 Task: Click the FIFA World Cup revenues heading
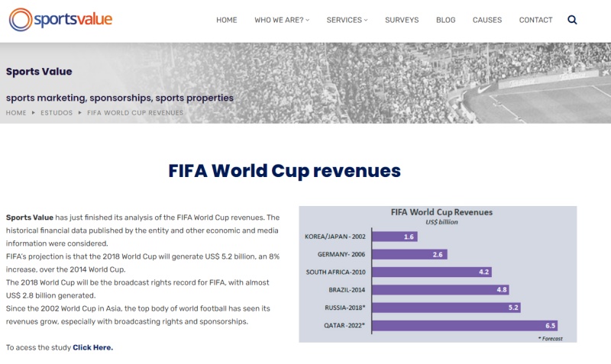pos(284,170)
